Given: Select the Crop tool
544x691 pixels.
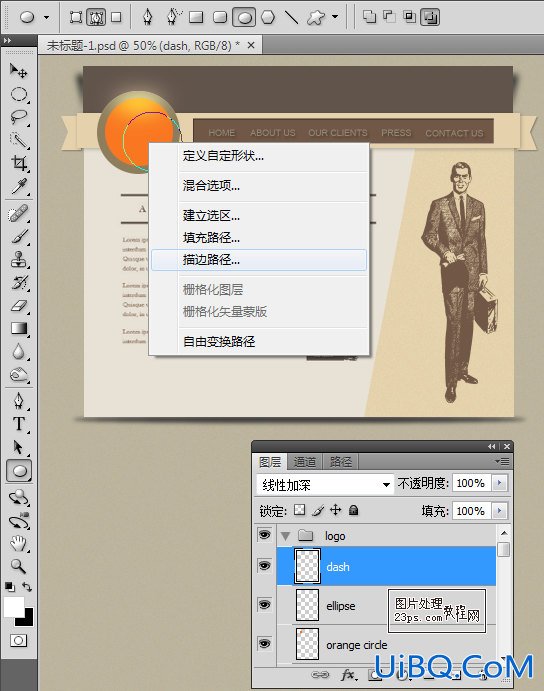Looking at the screenshot, I should point(19,163).
